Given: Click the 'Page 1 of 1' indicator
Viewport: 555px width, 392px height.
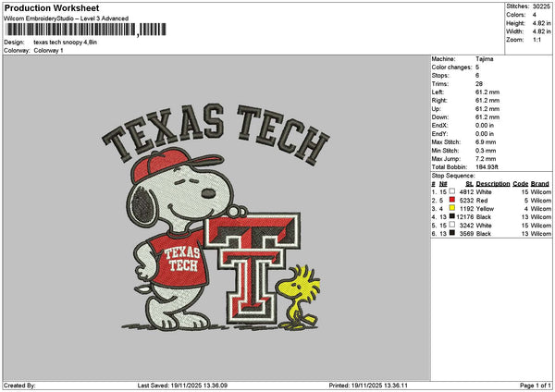Looking at the screenshot, I should point(536,386).
